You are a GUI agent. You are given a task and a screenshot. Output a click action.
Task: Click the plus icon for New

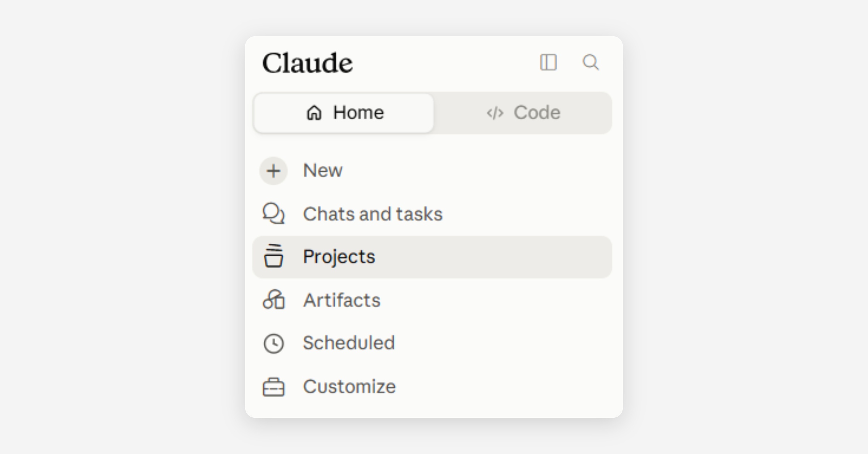click(x=273, y=171)
